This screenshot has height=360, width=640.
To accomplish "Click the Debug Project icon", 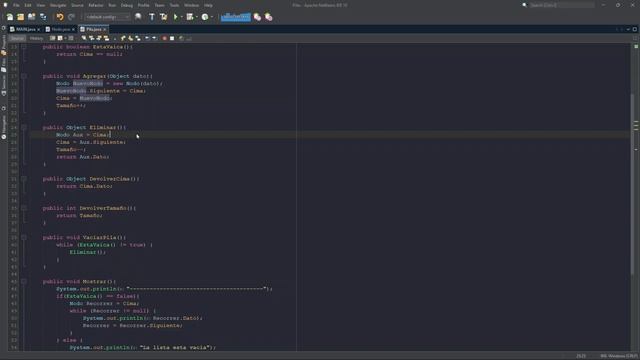I will coord(190,17).
